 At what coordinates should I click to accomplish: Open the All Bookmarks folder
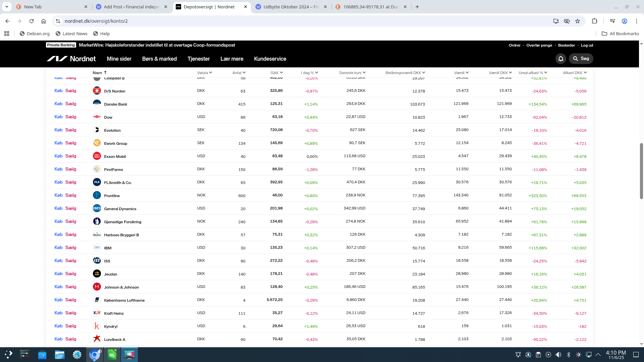click(620, 34)
